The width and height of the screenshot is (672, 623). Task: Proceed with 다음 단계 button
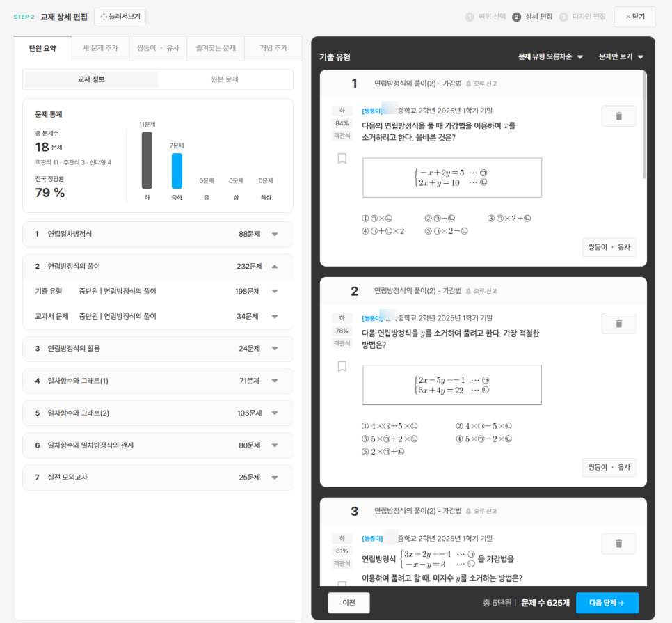tap(607, 602)
